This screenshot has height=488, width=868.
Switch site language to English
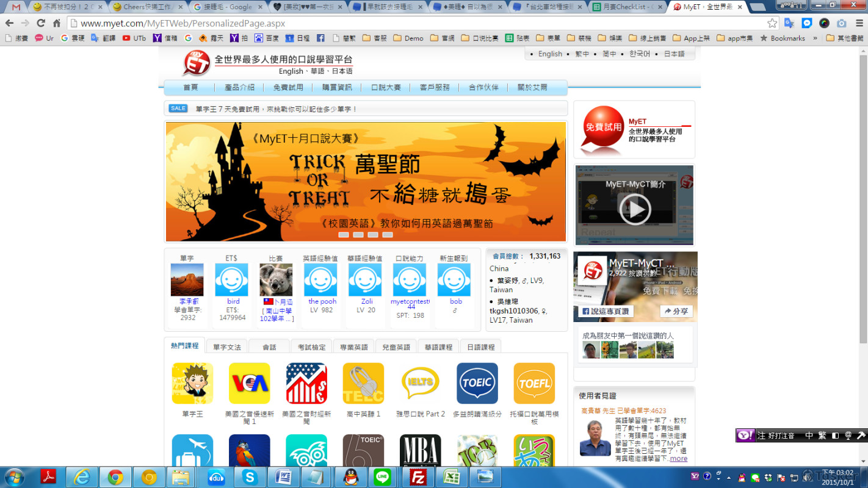point(549,54)
